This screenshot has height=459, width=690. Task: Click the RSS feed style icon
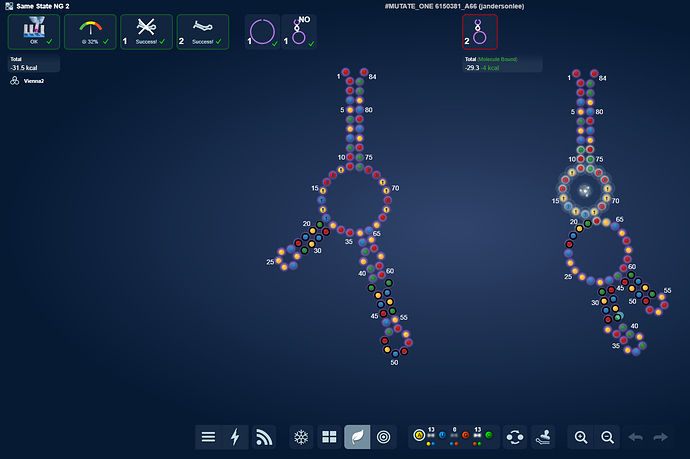(264, 437)
